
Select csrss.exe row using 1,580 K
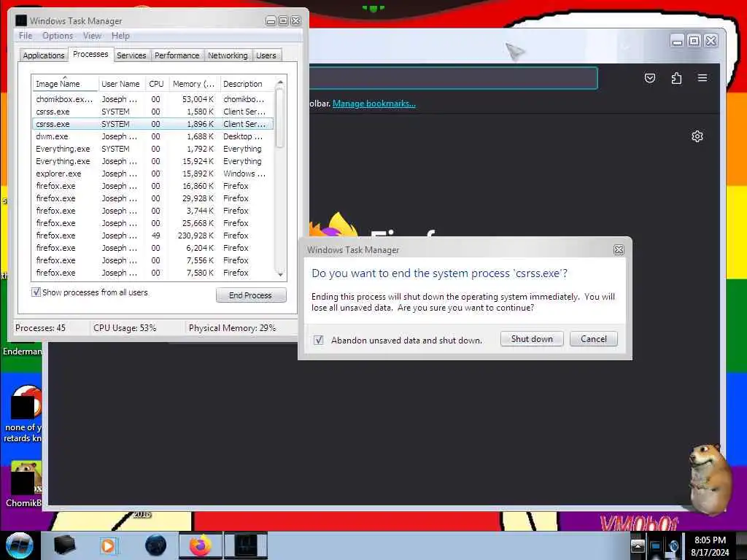pyautogui.click(x=152, y=112)
